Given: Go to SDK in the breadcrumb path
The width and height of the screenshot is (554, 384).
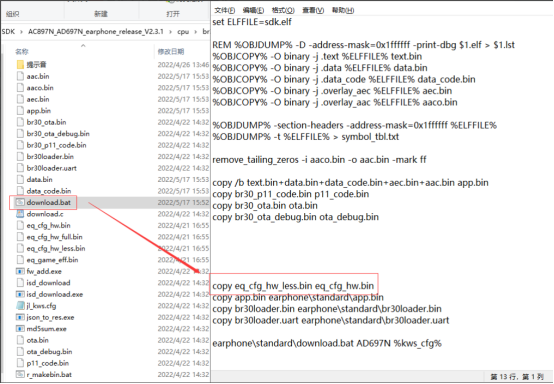Looking at the screenshot, I should (x=8, y=32).
